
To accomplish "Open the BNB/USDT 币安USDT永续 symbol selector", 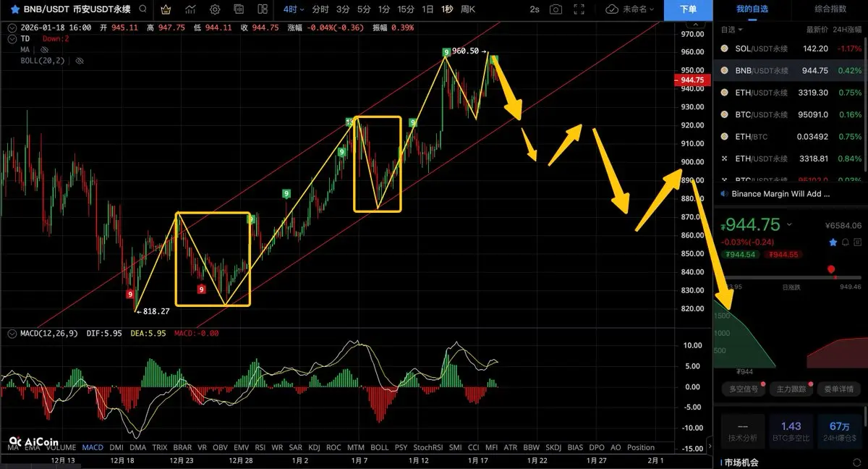I will click(x=76, y=9).
